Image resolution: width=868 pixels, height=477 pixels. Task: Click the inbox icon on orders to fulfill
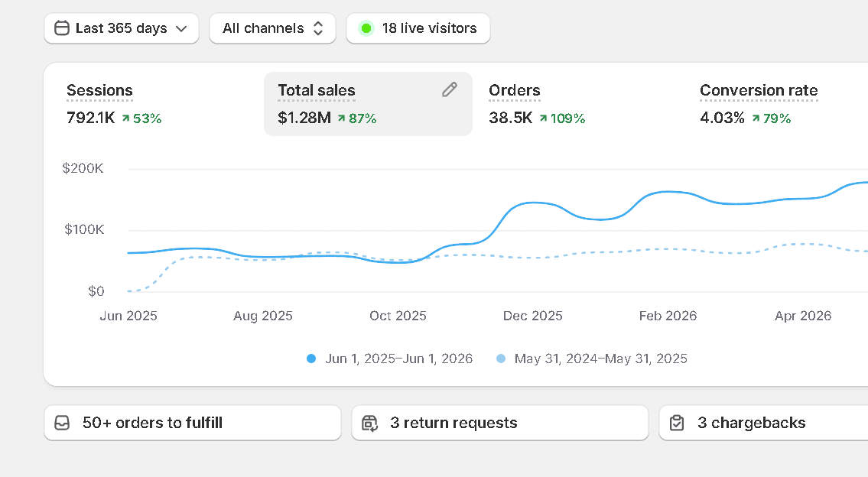click(x=62, y=423)
